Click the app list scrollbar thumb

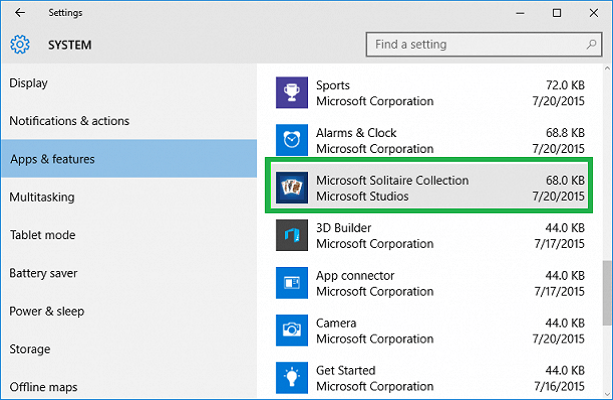pos(607,292)
